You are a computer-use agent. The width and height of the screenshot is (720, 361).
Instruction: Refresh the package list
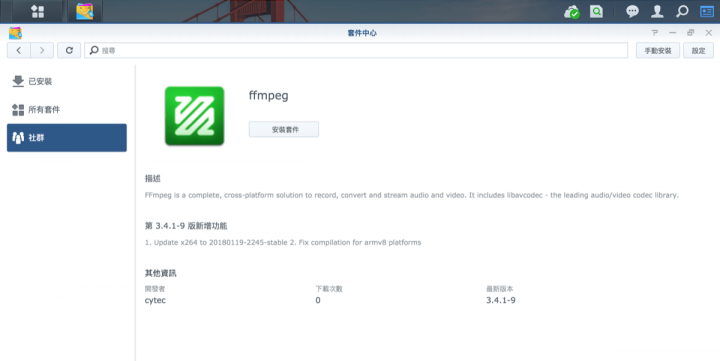tap(69, 50)
